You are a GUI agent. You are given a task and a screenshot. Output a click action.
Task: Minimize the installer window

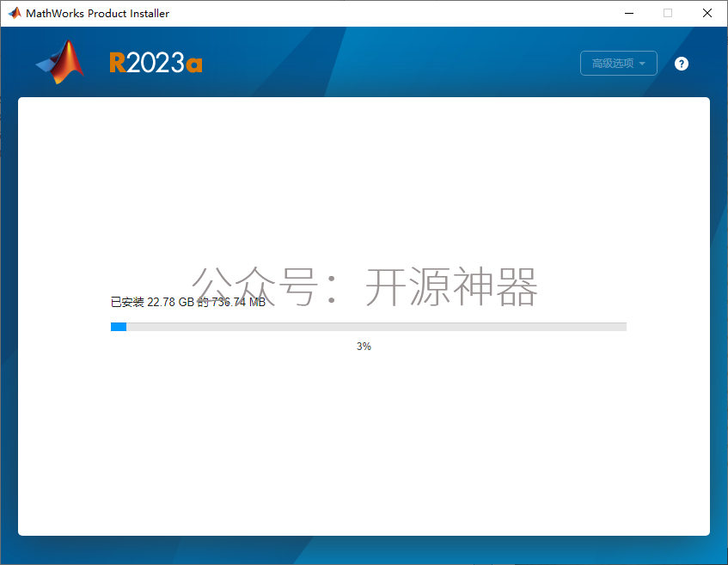pos(629,13)
